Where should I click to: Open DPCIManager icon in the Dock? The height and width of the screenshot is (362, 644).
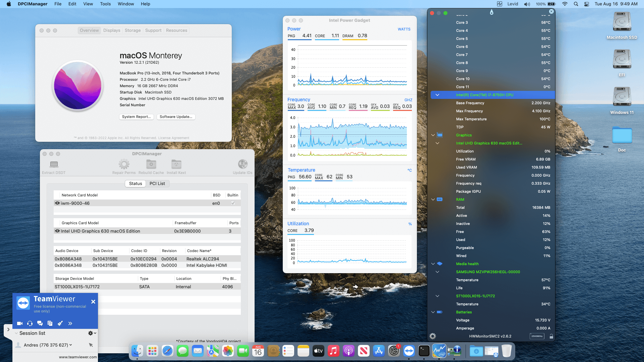coord(454,351)
